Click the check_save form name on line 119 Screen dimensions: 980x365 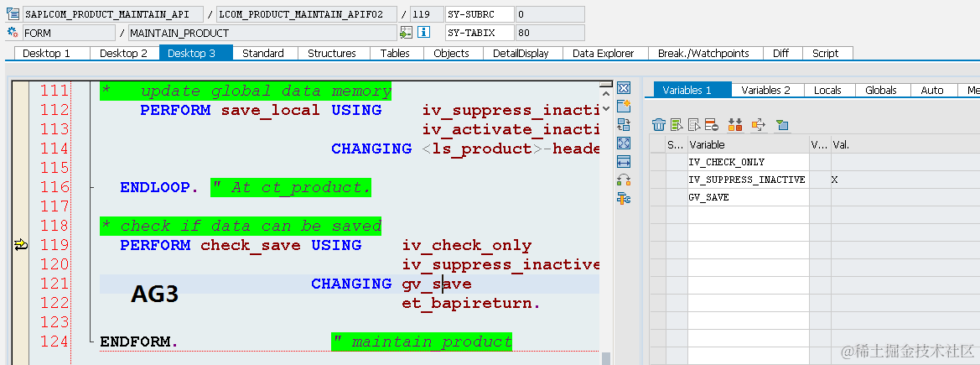pyautogui.click(x=251, y=245)
